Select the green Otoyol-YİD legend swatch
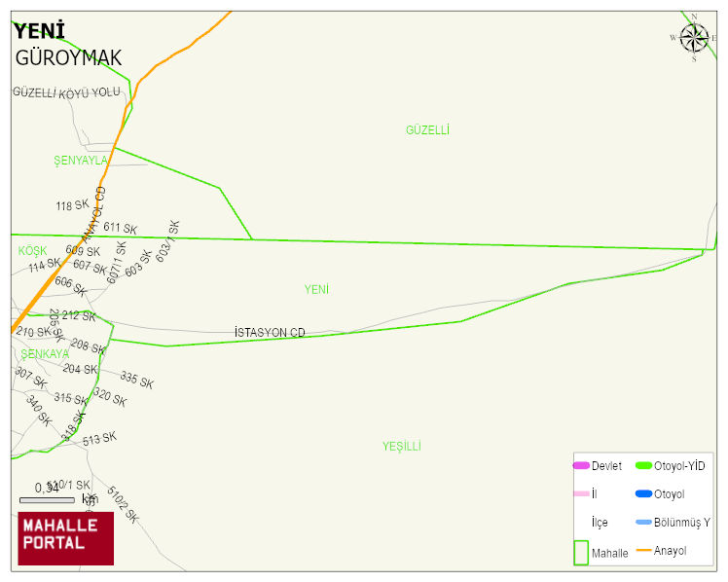This screenshot has width=728, height=582. 643,466
